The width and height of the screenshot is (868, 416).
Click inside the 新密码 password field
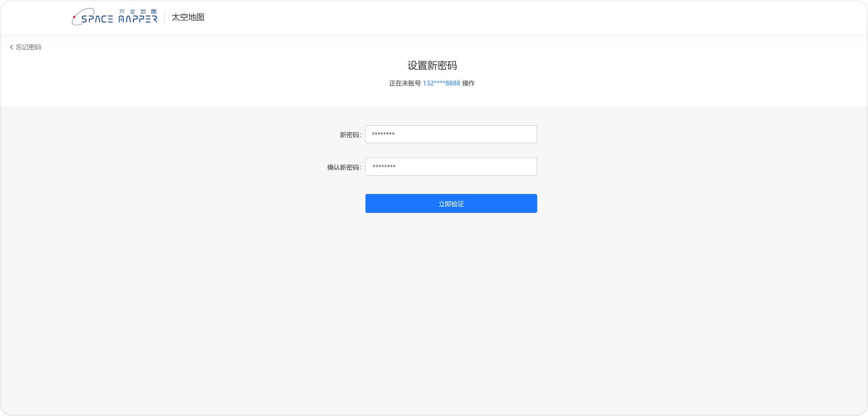451,134
